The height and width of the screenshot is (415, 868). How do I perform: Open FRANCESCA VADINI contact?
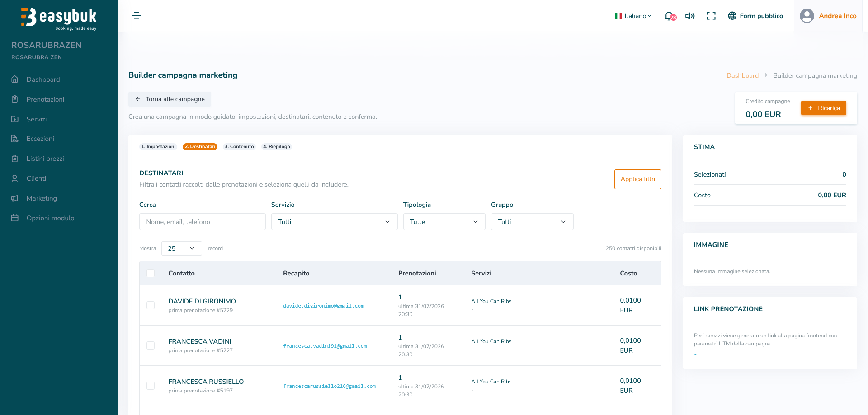pos(200,341)
